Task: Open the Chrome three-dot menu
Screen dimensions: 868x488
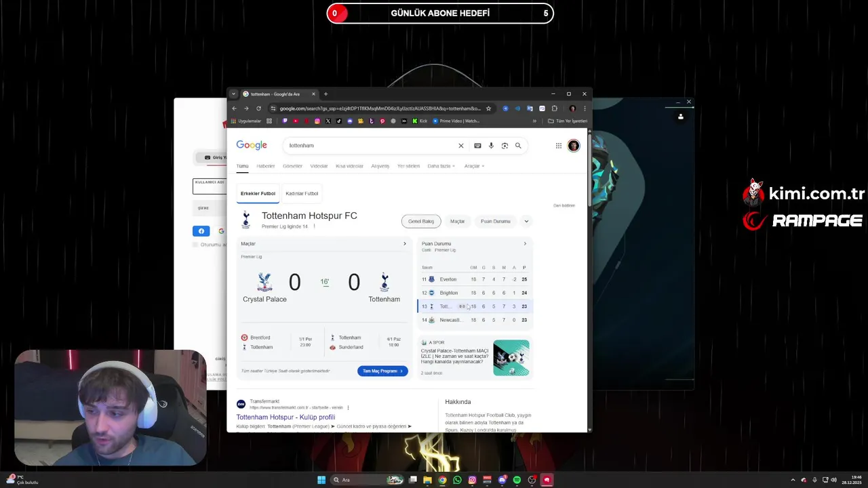Action: click(585, 108)
